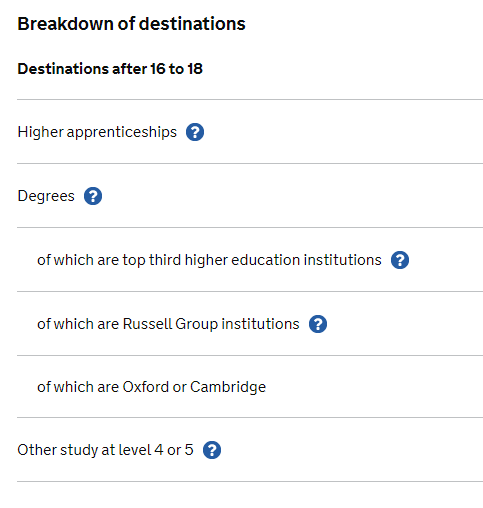Click the word 'apprenticeships' in the first row
This screenshot has width=483, height=508.
(x=122, y=132)
